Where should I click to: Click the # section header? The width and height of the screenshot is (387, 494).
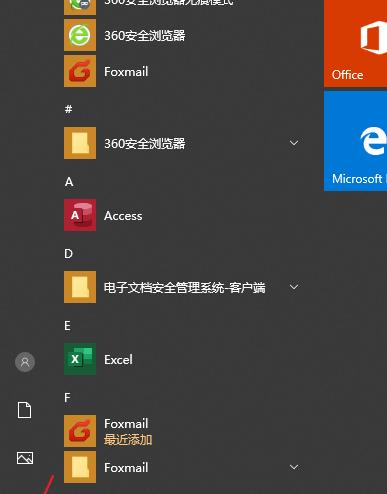point(68,109)
